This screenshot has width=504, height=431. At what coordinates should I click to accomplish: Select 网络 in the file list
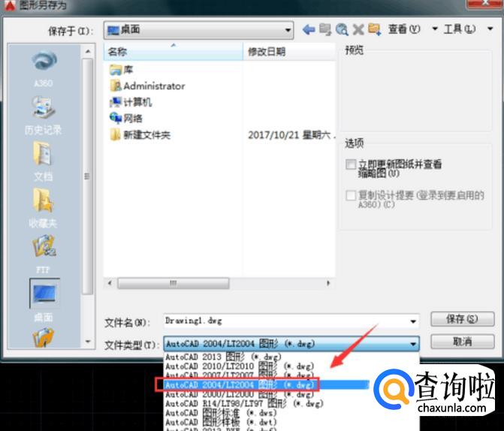point(125,119)
